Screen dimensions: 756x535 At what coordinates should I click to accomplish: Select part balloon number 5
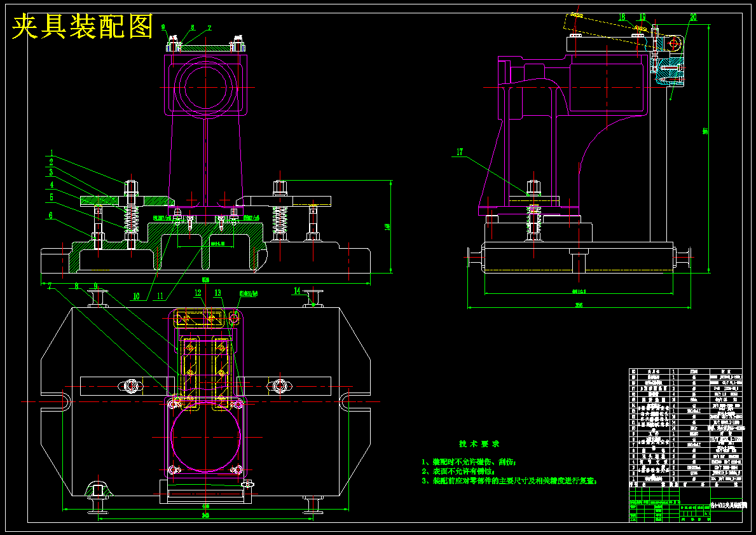point(52,197)
